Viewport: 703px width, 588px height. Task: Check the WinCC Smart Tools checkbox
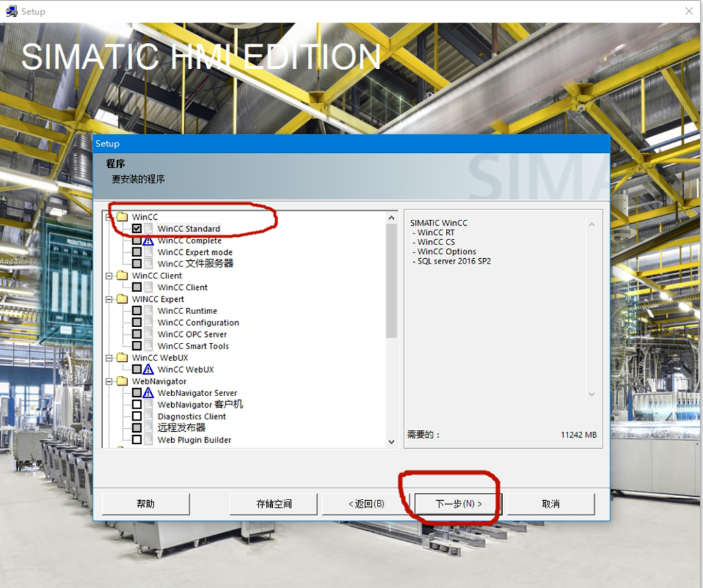pos(137,345)
